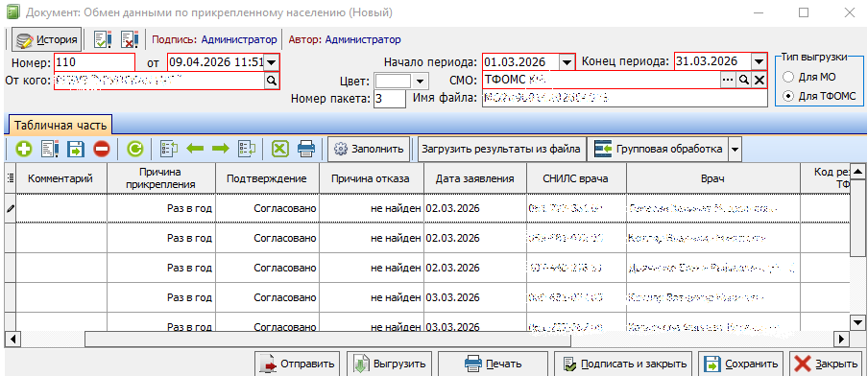This screenshot has width=868, height=376.
Task: Click the 'Сохранить' button
Action: [740, 364]
